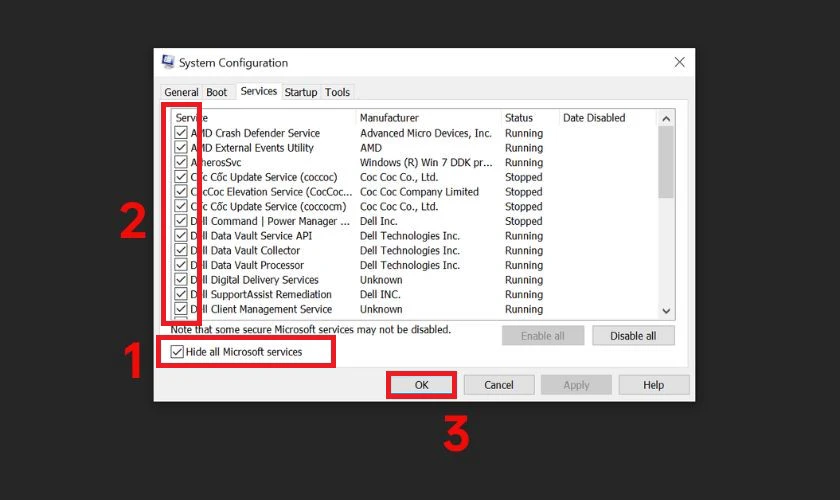Click 'Unknown' manufacturer for Dell Client Management Service
This screenshot has width=840, height=500.
coord(381,309)
